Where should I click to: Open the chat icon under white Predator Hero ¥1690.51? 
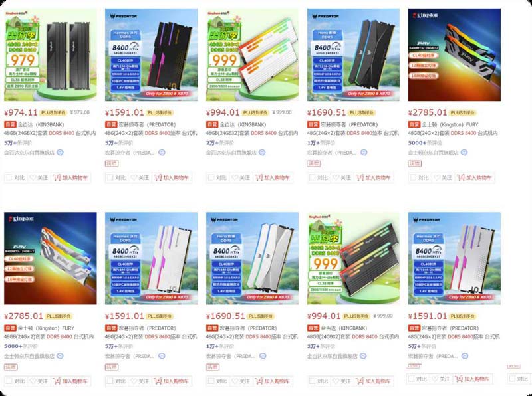pyautogui.click(x=263, y=356)
